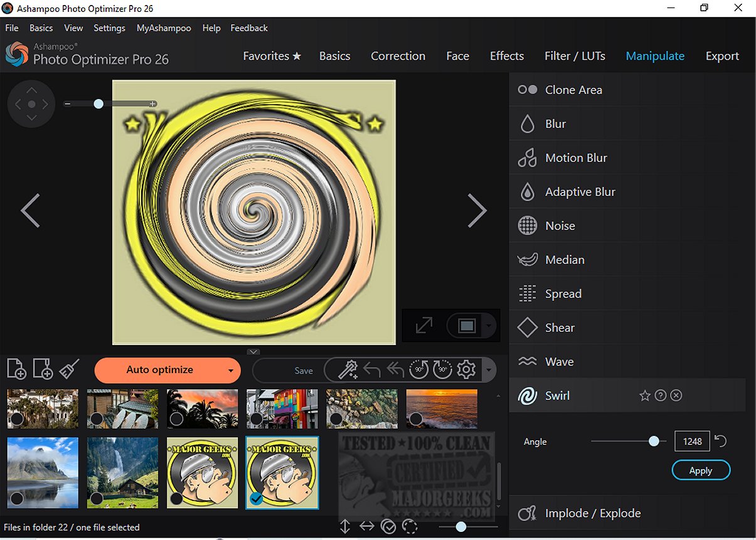Click the broom clear-list icon

point(69,369)
